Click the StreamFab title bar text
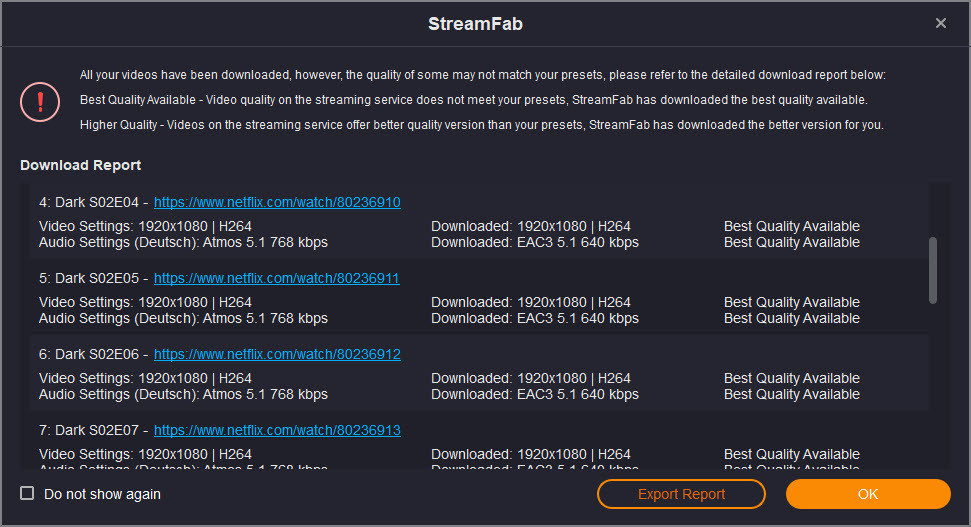 (476, 24)
